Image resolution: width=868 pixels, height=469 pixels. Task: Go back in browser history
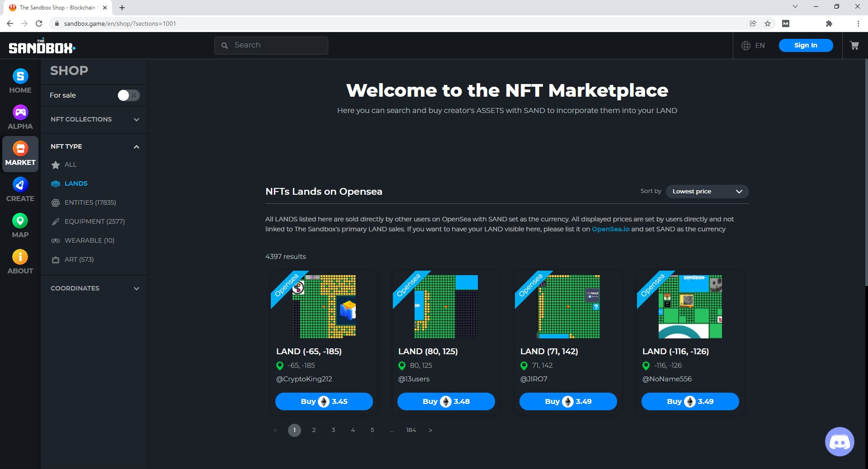pos(10,23)
